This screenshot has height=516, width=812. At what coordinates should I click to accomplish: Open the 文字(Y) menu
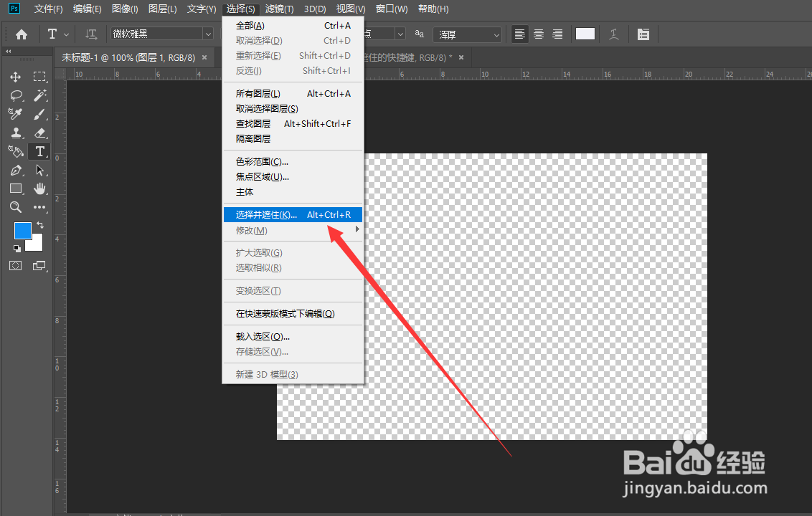coord(202,9)
